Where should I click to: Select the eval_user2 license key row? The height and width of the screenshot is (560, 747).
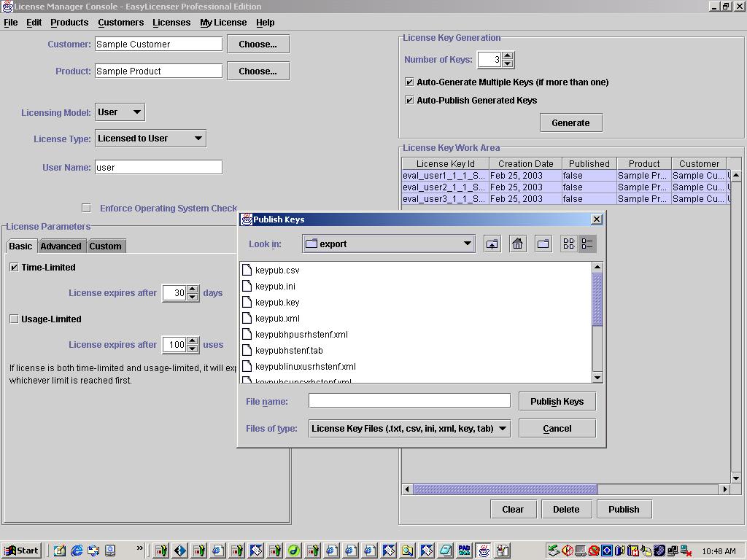point(565,187)
